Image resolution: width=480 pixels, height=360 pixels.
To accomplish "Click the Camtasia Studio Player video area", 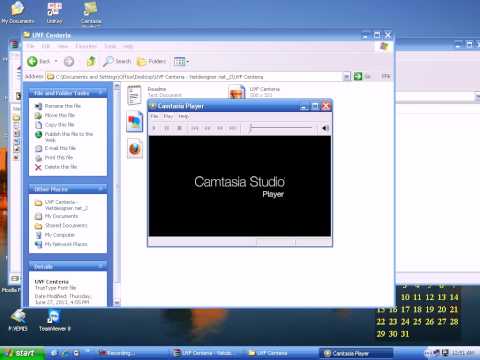I will click(240, 186).
